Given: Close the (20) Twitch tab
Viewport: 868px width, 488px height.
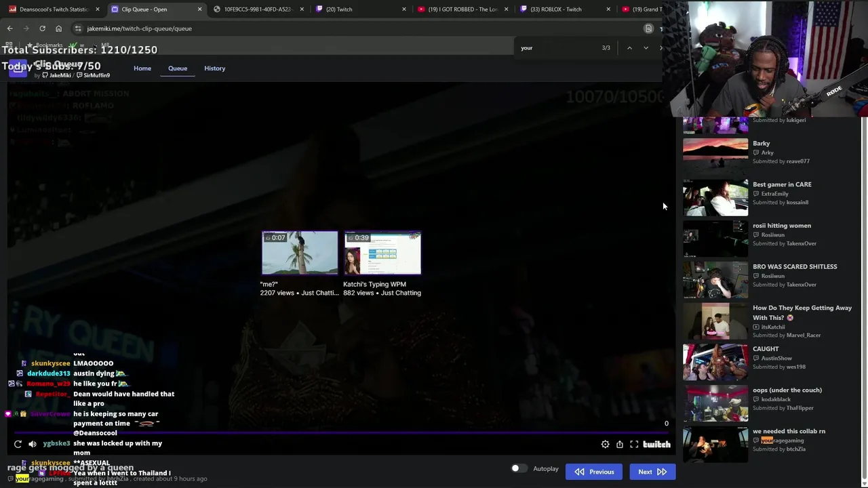Looking at the screenshot, I should (x=403, y=9).
